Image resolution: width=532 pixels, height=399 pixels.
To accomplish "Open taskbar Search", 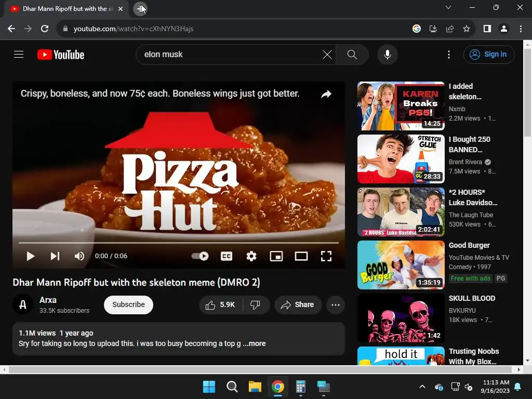I will coord(232,387).
